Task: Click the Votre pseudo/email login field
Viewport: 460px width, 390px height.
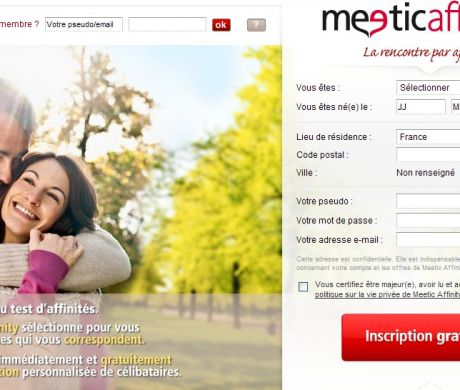Action: pyautogui.click(x=84, y=24)
